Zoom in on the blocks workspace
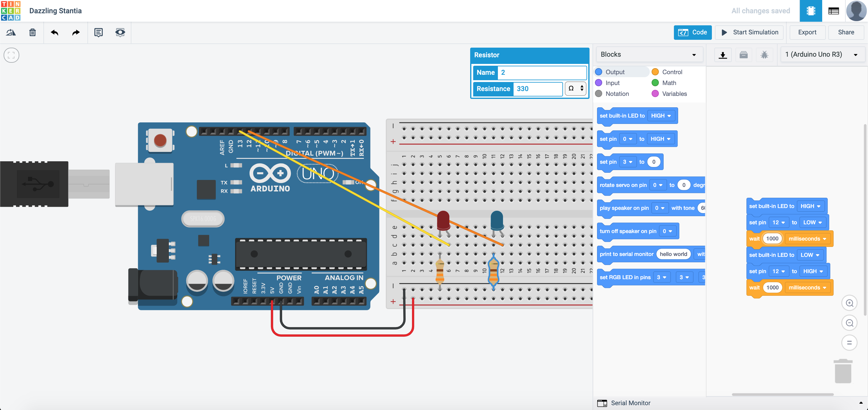This screenshot has width=868, height=410. click(x=849, y=303)
